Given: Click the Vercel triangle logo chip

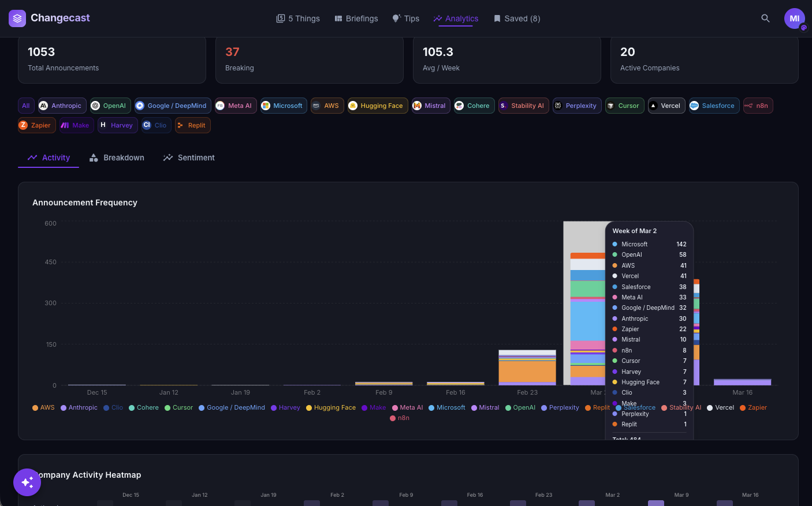Looking at the screenshot, I should (x=666, y=106).
